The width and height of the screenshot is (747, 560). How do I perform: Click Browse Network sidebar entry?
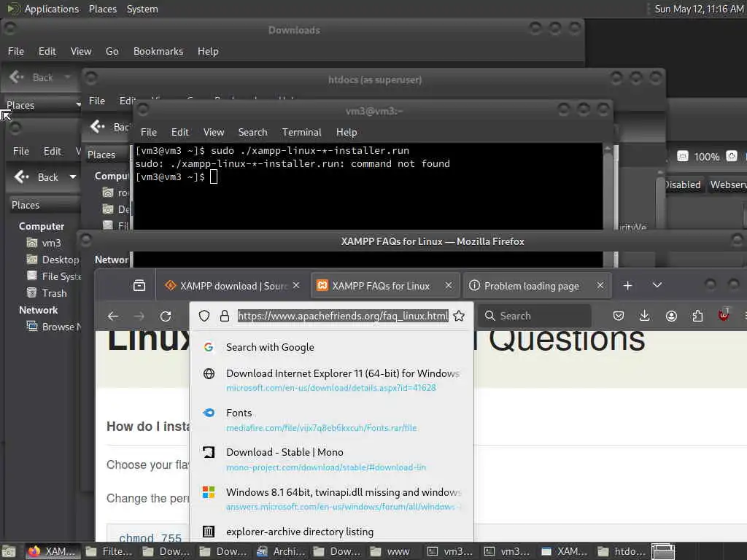[x=53, y=327]
